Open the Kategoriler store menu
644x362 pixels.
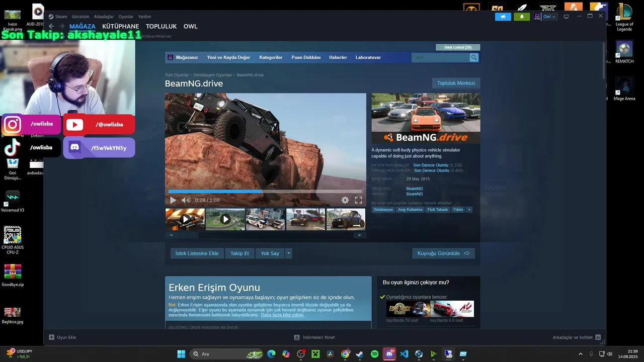[x=271, y=57]
